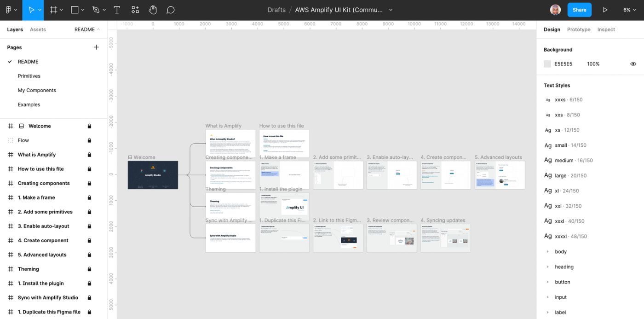Viewport: 644px width, 319px height.
Task: Unlock the Creating components layer
Action: click(89, 183)
